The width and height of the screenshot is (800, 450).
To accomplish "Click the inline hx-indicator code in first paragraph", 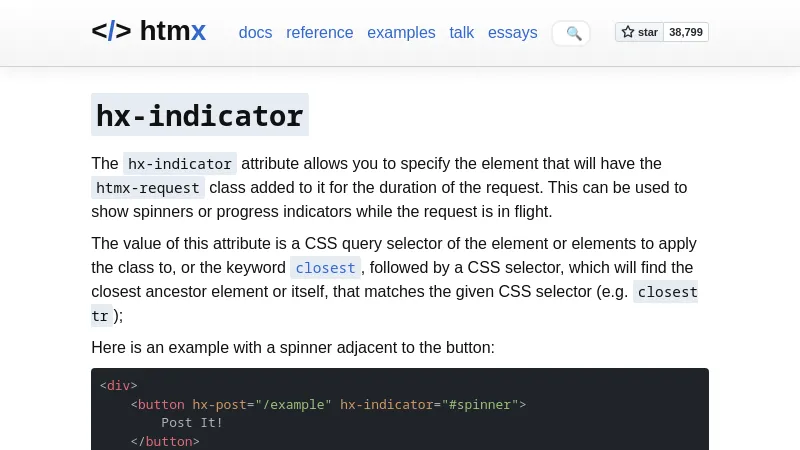I will [180, 164].
